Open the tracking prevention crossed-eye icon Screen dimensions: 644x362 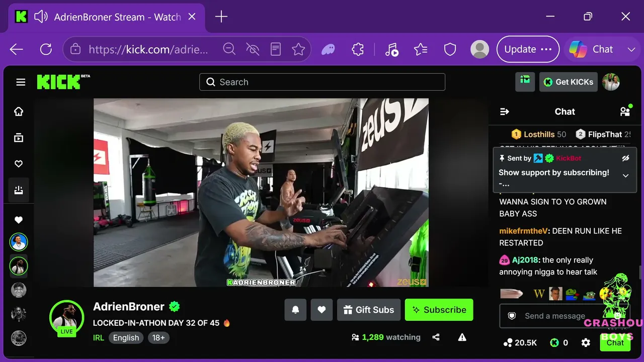253,49
